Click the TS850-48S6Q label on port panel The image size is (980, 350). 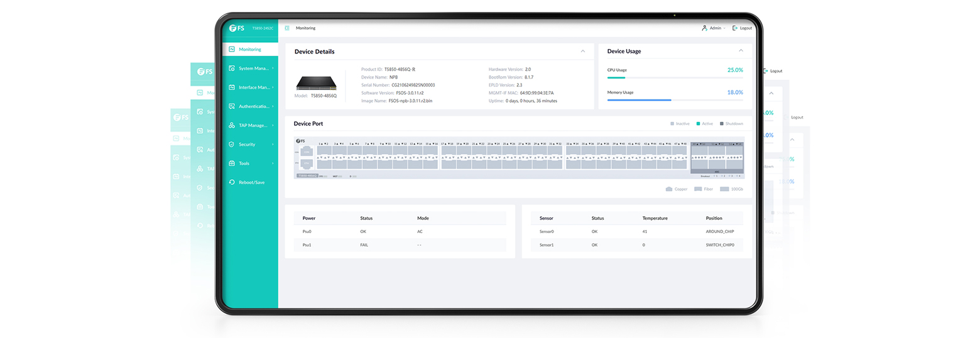coord(307,177)
